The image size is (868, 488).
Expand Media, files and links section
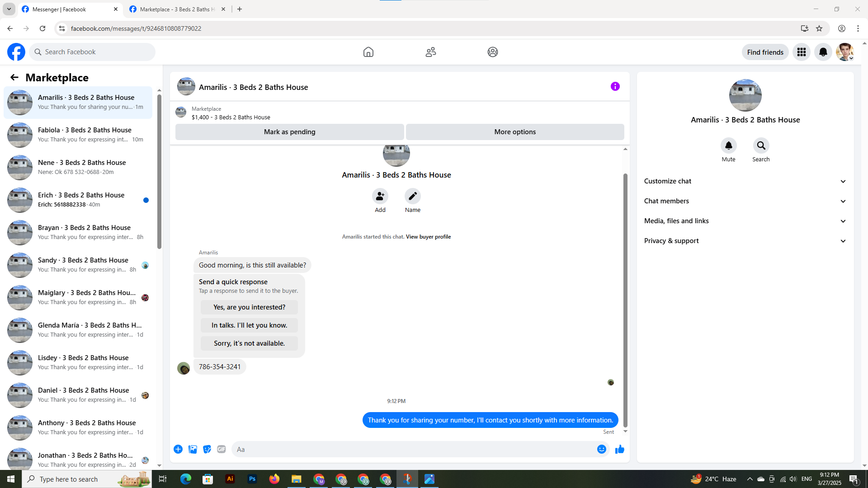coord(745,221)
